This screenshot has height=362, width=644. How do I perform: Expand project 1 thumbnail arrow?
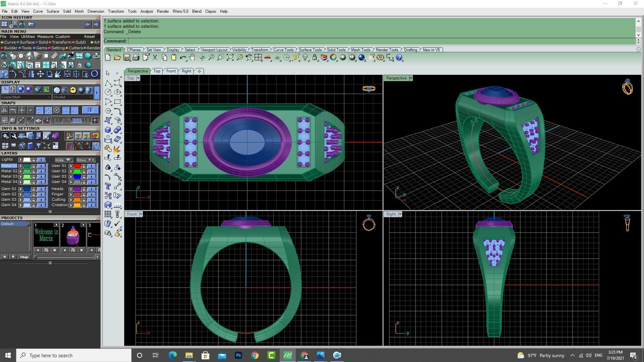56,225
